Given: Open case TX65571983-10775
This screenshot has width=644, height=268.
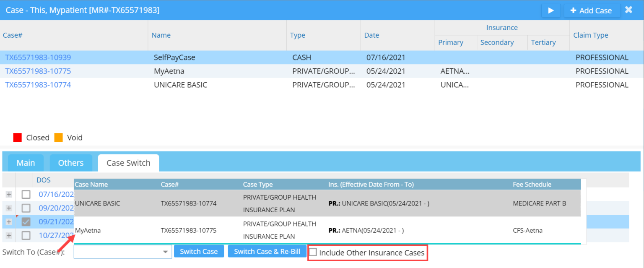Looking at the screenshot, I should (38, 71).
